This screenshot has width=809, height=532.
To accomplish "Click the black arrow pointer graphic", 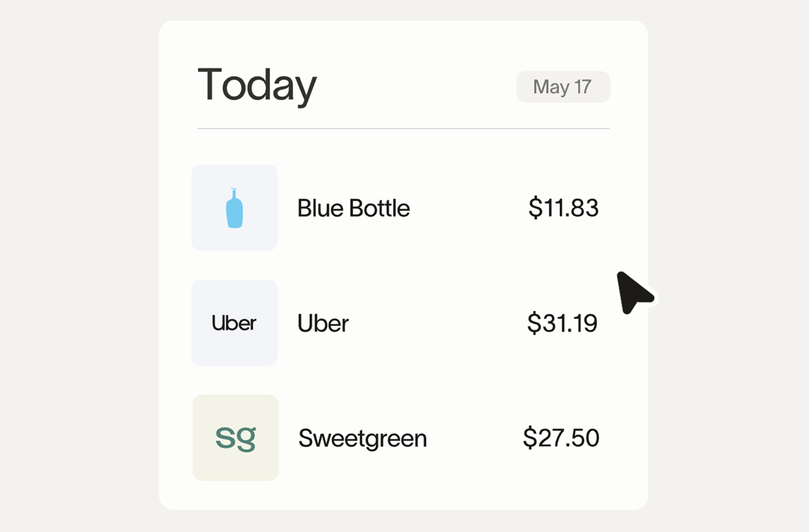I will pos(633,292).
